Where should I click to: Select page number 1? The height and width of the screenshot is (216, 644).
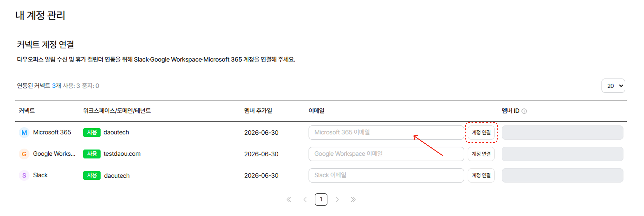click(x=321, y=199)
